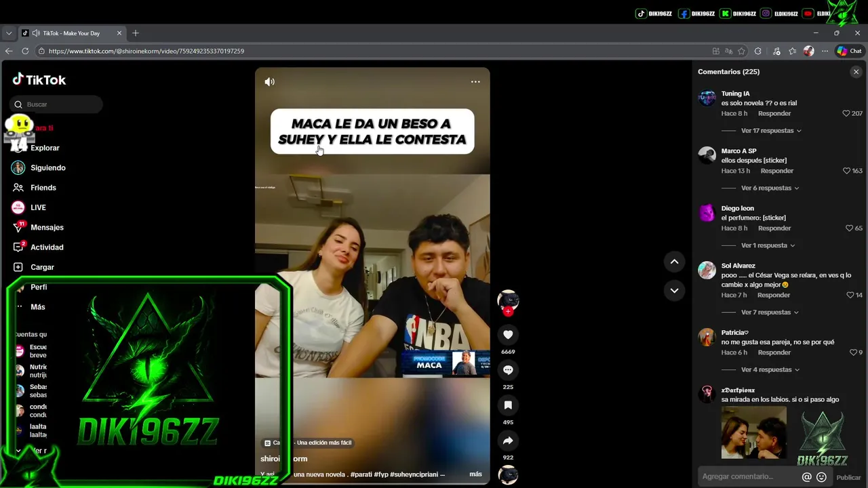Like Marco A SP's comment

point(846,171)
